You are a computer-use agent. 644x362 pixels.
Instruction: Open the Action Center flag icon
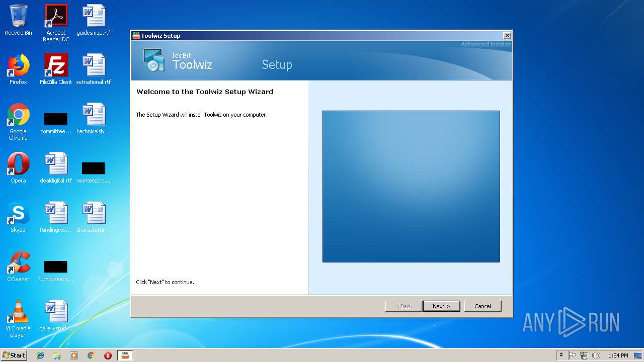click(x=572, y=355)
